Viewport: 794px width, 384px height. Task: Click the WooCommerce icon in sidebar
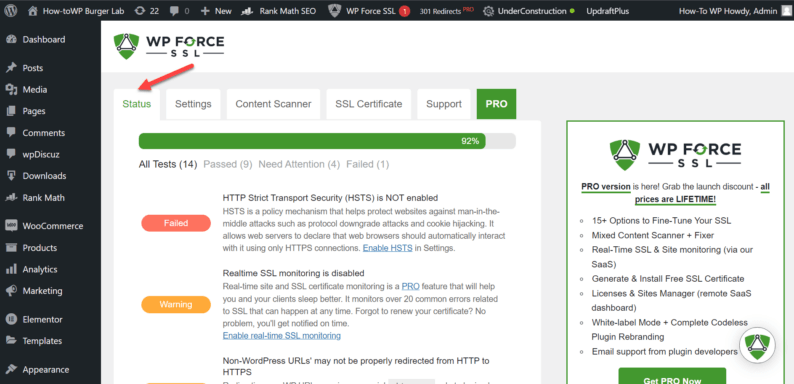[12, 226]
